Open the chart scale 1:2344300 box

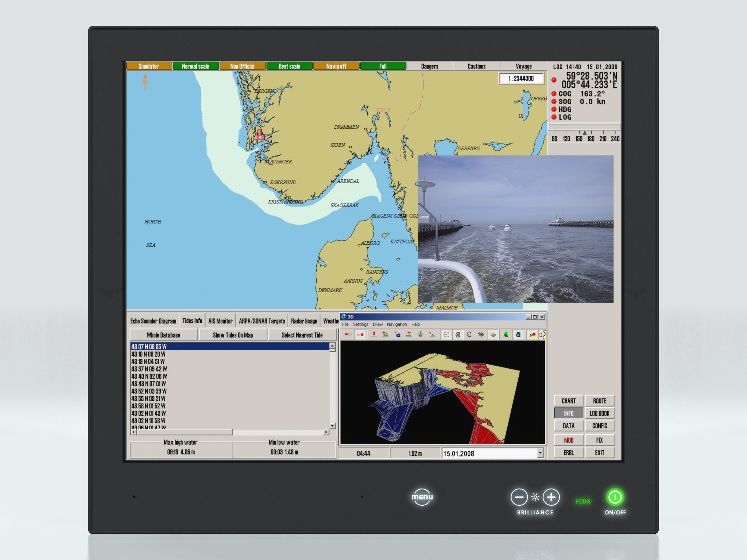521,78
